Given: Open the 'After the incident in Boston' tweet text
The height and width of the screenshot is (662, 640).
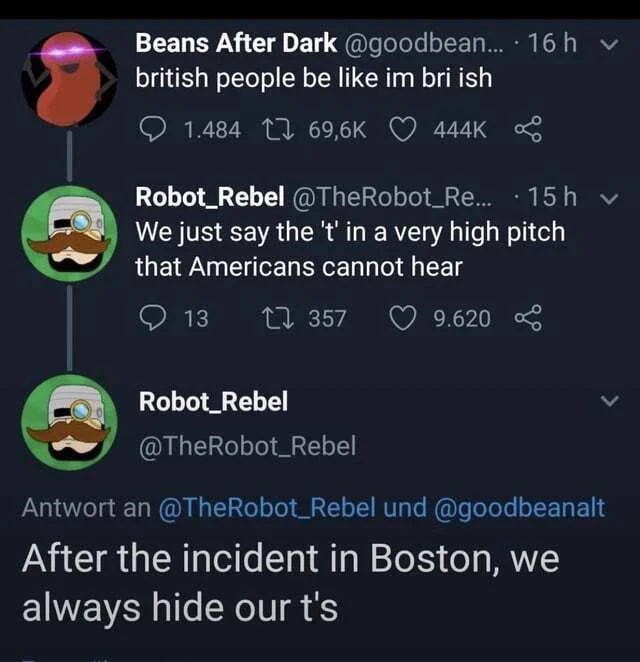Looking at the screenshot, I should point(291,582).
